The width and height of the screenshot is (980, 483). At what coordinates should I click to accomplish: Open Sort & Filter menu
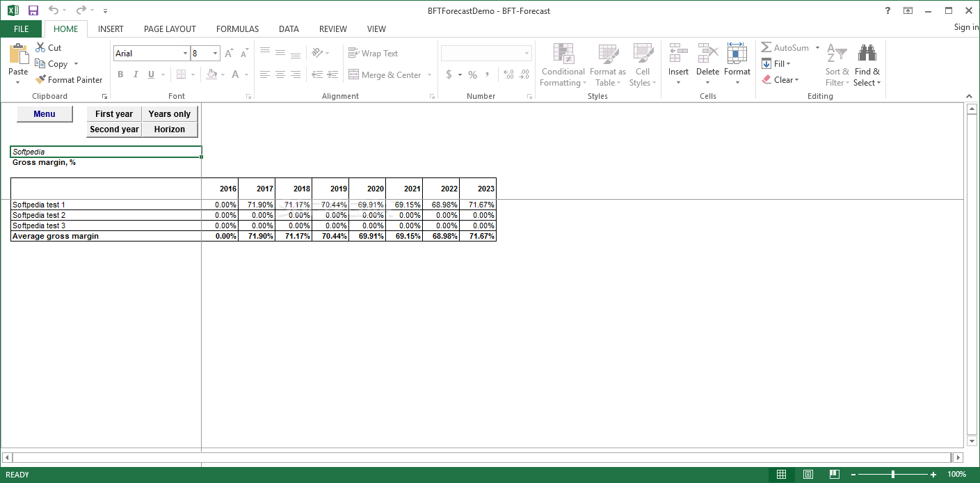[837, 65]
